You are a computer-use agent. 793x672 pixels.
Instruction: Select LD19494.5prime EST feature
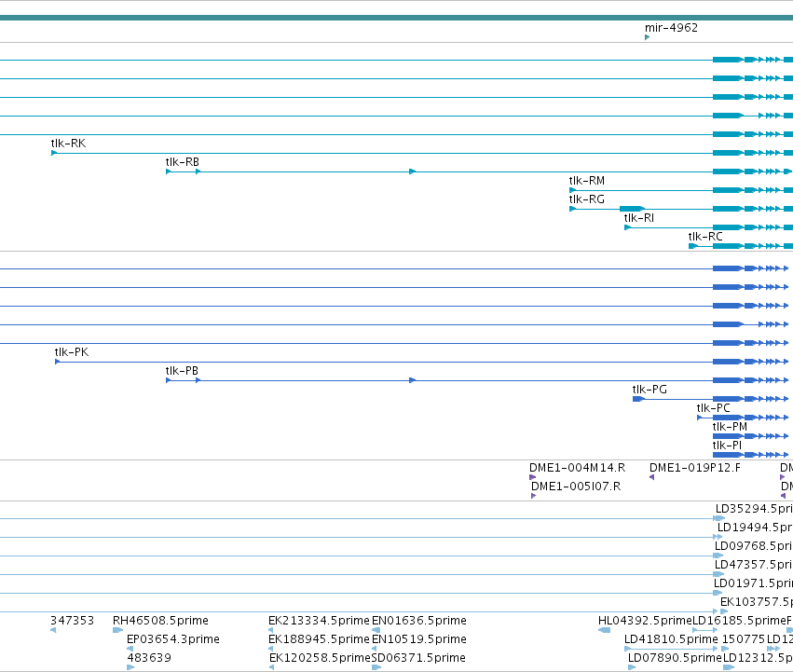coord(755,528)
